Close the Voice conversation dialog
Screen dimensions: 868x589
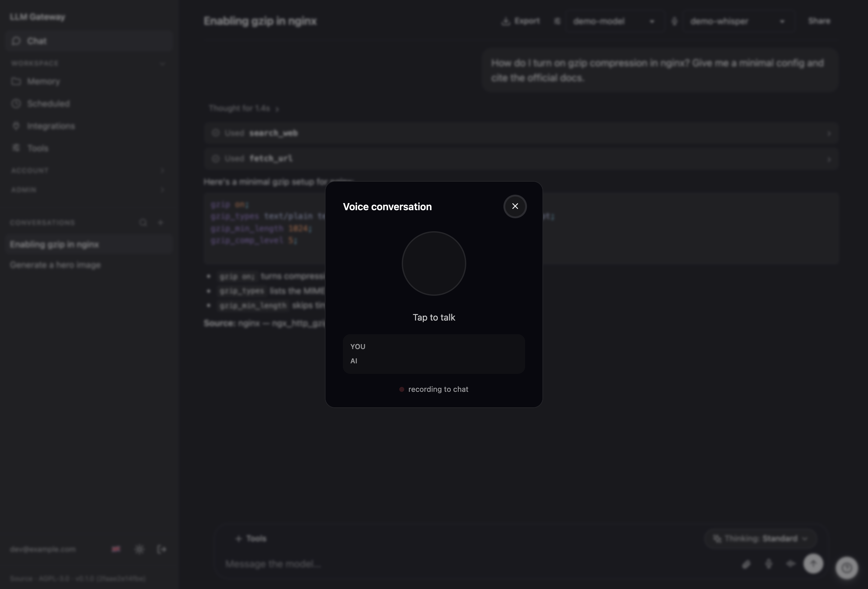click(x=515, y=206)
